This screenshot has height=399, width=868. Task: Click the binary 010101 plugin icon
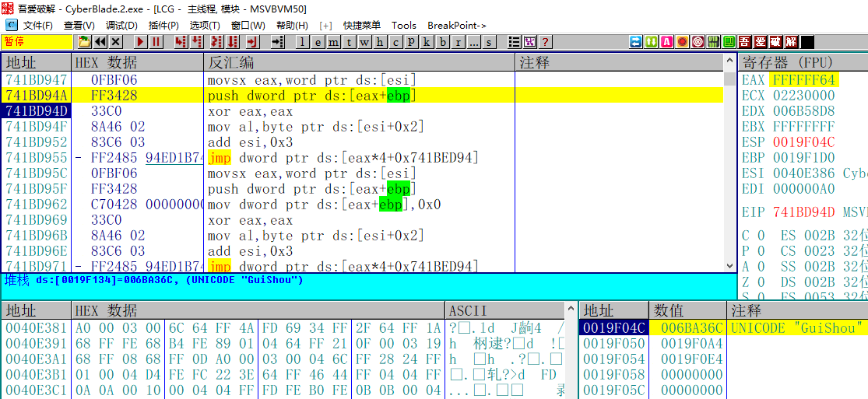[x=714, y=42]
